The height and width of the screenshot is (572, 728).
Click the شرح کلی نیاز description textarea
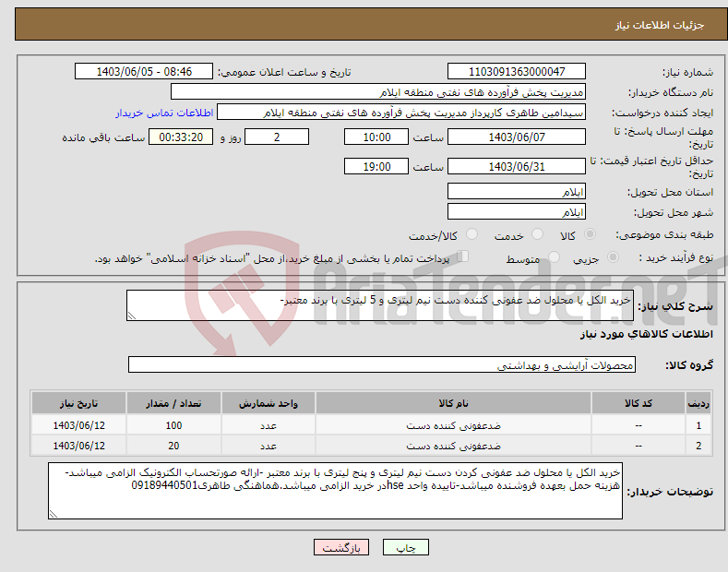pyautogui.click(x=380, y=305)
